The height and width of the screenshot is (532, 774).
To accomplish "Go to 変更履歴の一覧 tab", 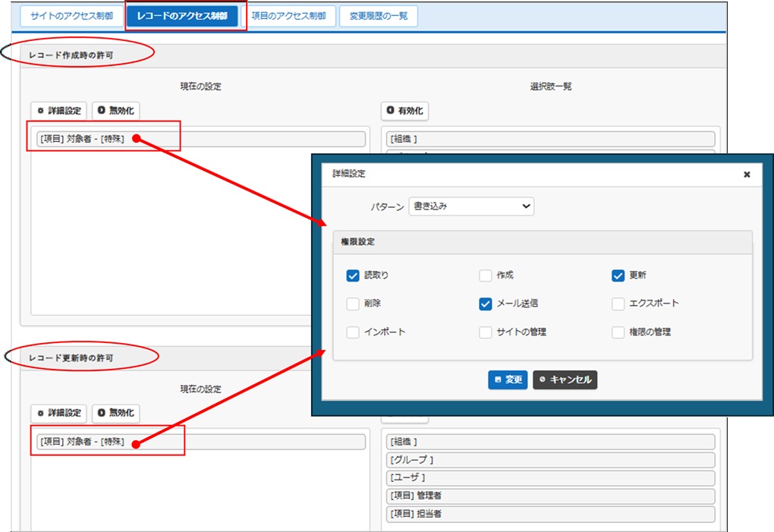I will [378, 17].
